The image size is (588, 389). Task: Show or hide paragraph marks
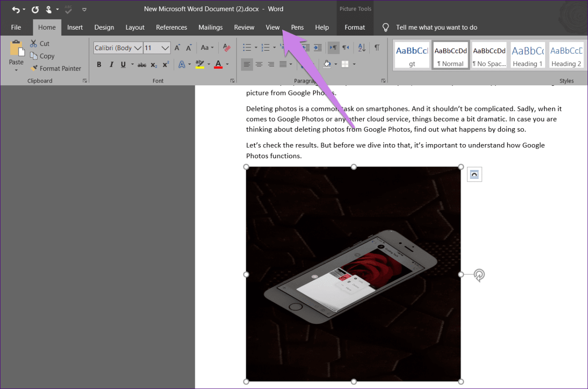(377, 48)
